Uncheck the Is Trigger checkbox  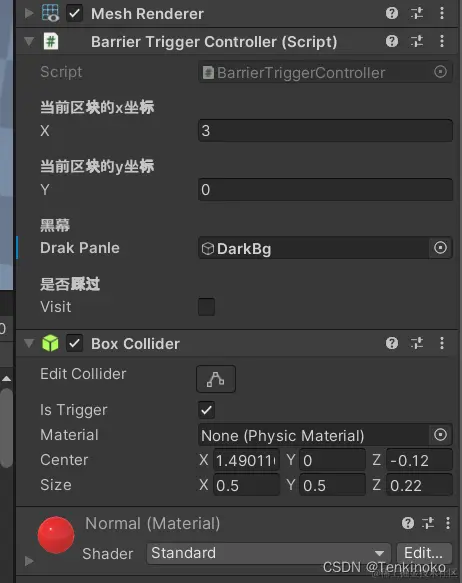coord(207,410)
